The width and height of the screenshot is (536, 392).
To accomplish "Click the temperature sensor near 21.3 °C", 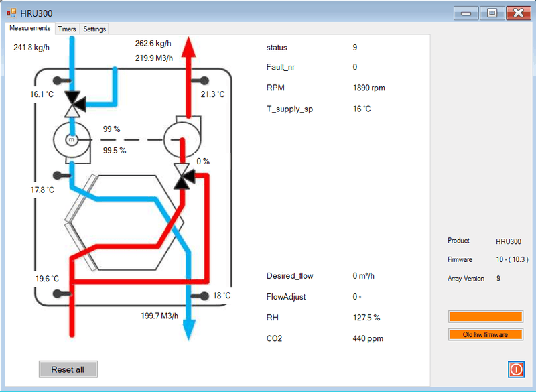I will tap(200, 80).
